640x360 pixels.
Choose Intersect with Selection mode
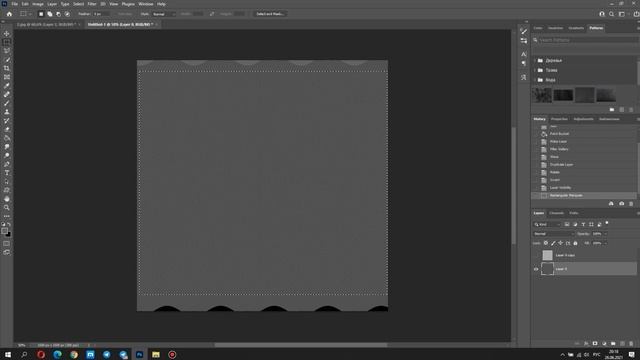(x=67, y=14)
